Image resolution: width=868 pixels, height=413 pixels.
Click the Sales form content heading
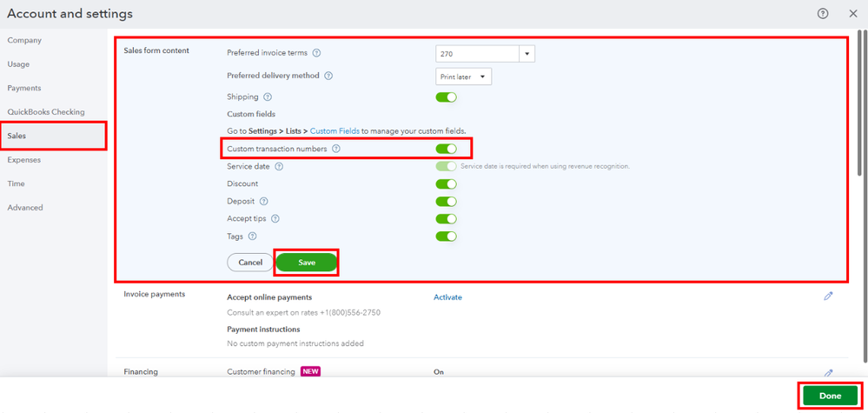click(156, 50)
